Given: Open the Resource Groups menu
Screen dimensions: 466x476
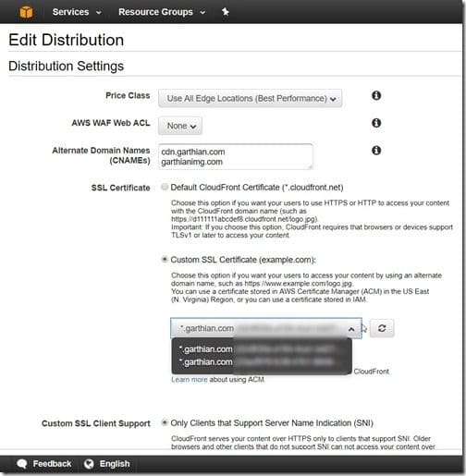Looking at the screenshot, I should pyautogui.click(x=162, y=12).
